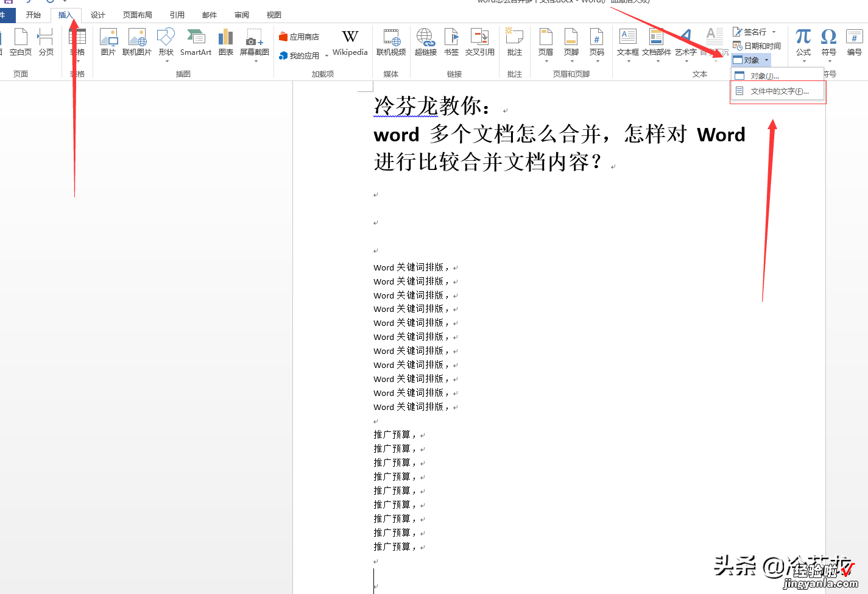This screenshot has width=868, height=594.
Task: Open Quick Parts (文档部件)
Action: coord(657,44)
